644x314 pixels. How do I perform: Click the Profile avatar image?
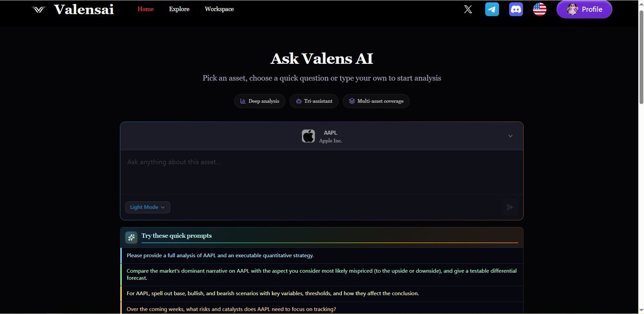click(x=572, y=9)
